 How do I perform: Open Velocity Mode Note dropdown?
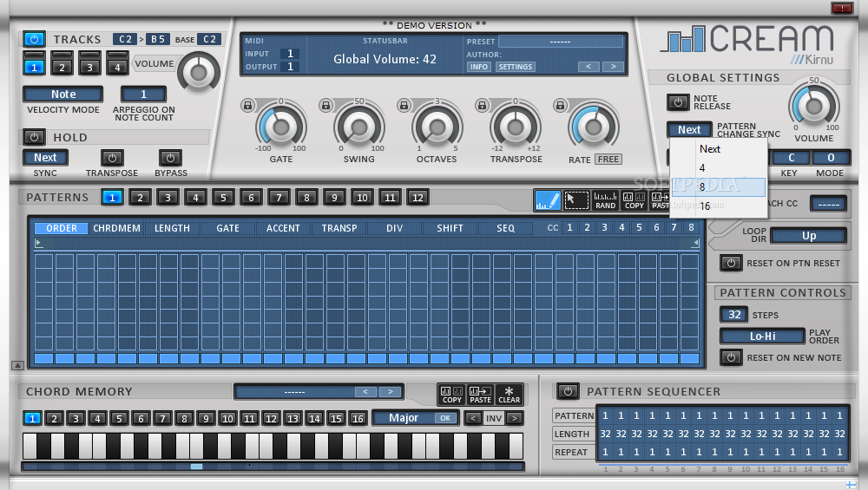[63, 95]
